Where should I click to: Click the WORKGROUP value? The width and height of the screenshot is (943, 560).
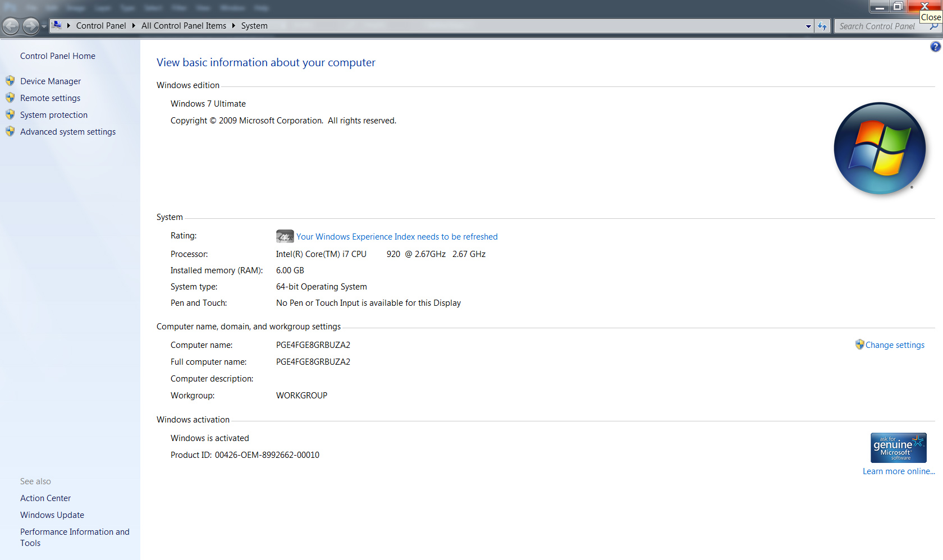[x=301, y=396]
